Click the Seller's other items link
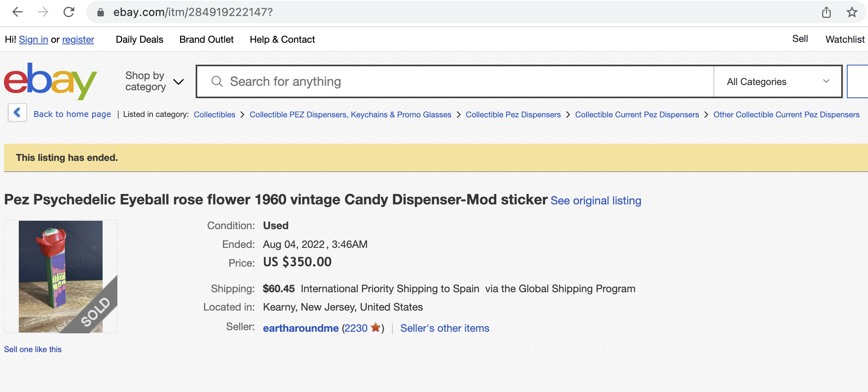This screenshot has height=392, width=868. (x=445, y=328)
